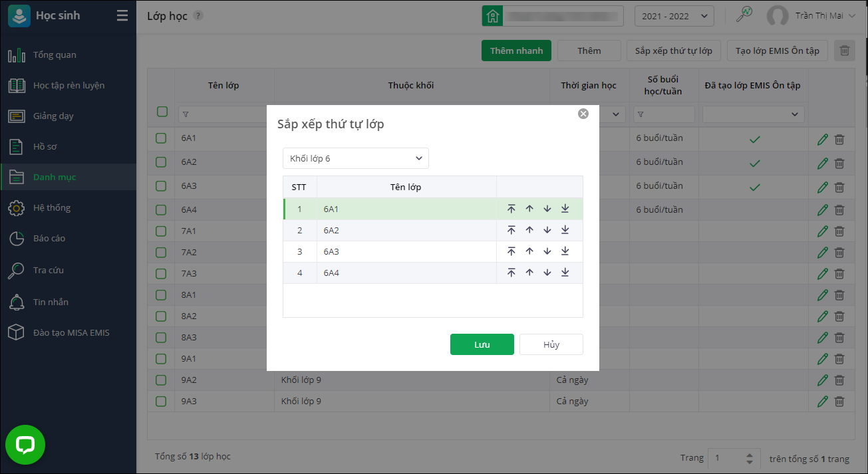Image resolution: width=868 pixels, height=474 pixels.
Task: Open the Báo cáo sidebar menu
Action: 49,239
